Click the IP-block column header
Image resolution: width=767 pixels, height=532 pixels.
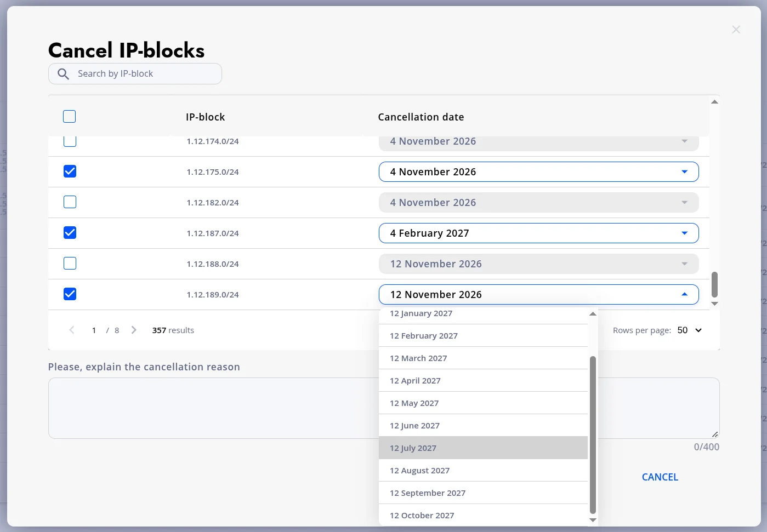point(206,117)
